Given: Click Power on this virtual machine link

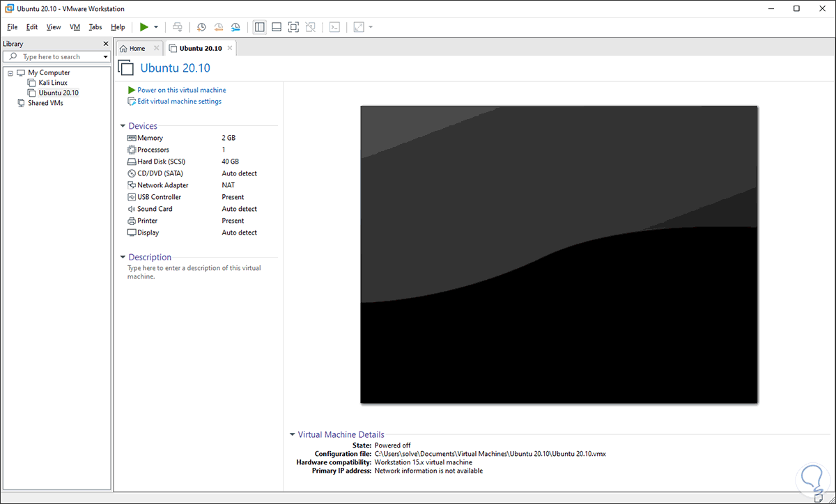Looking at the screenshot, I should pyautogui.click(x=181, y=90).
